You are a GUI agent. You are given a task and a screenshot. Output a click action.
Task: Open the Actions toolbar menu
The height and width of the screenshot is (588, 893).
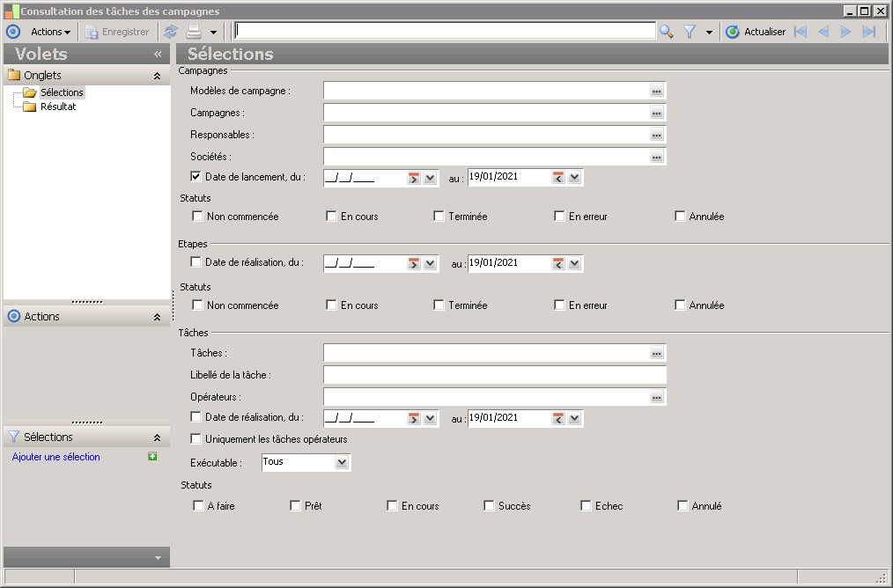click(x=50, y=32)
